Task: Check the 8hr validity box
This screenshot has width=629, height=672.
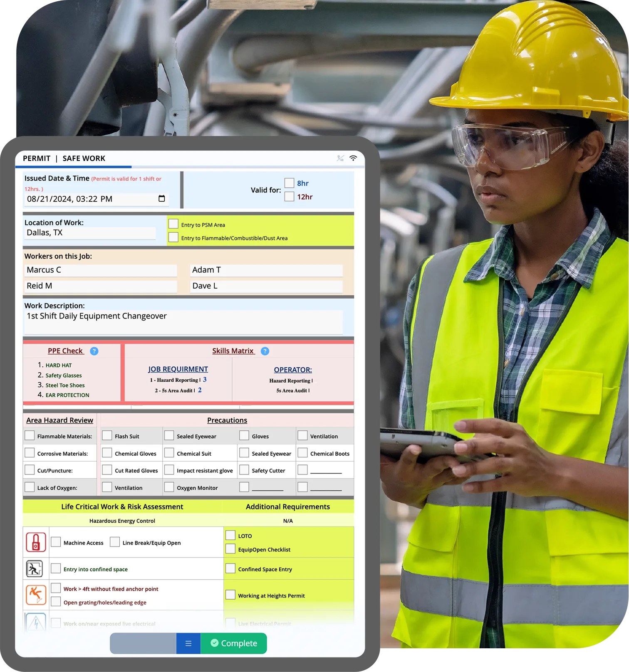Action: (x=289, y=183)
